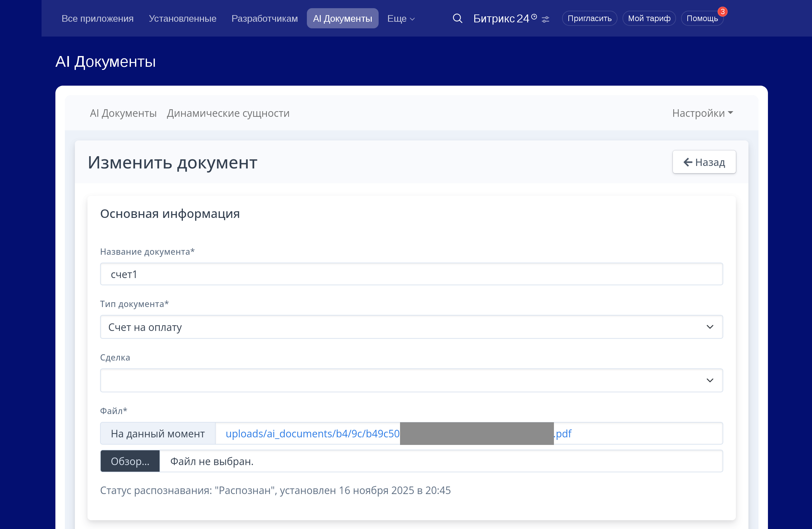Click AI Документы inner navigation link

123,113
